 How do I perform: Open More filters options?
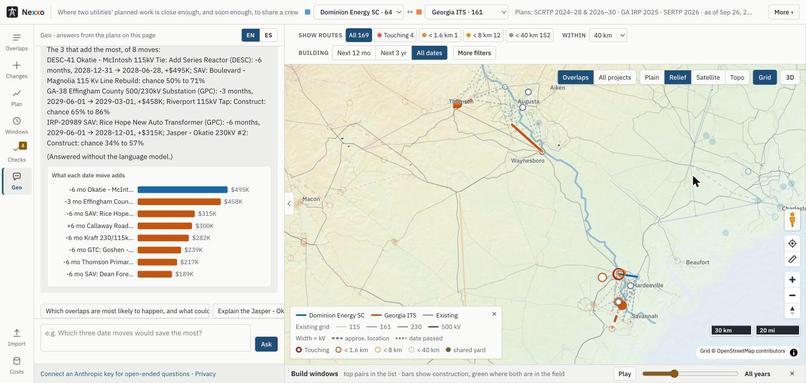click(x=474, y=53)
